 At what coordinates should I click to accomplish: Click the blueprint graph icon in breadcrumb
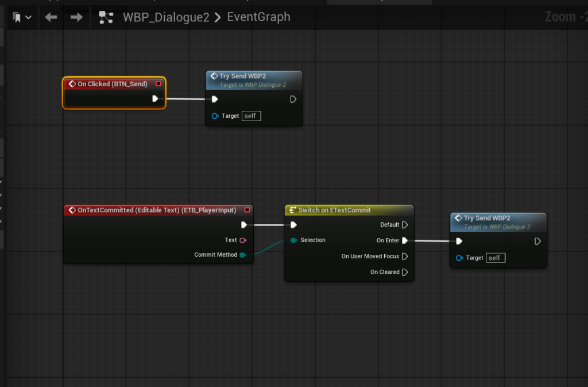pyautogui.click(x=106, y=17)
